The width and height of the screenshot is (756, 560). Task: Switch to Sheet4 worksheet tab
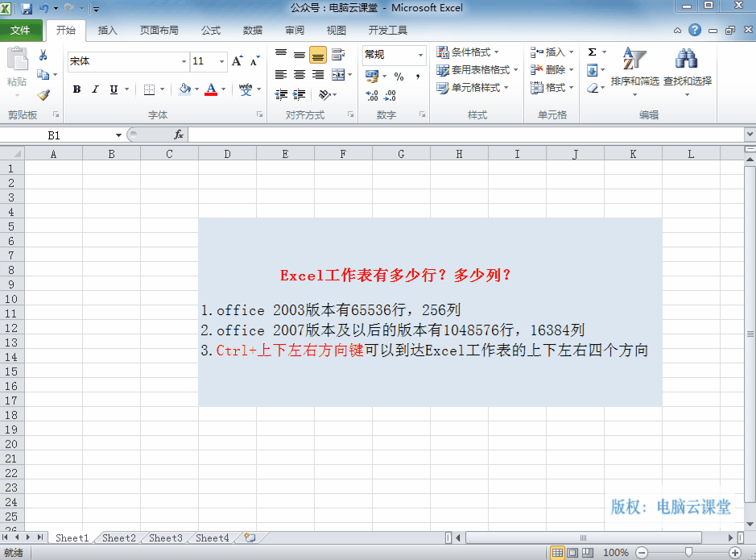point(212,537)
